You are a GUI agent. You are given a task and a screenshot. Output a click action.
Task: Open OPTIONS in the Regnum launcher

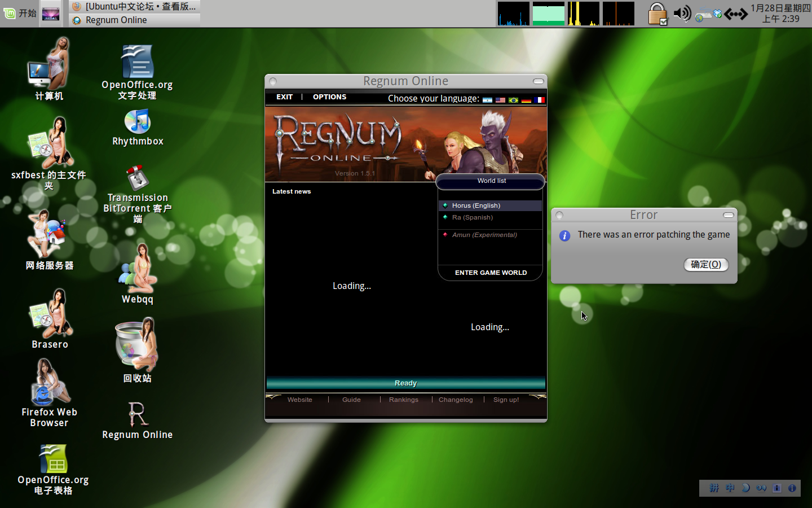pos(329,97)
